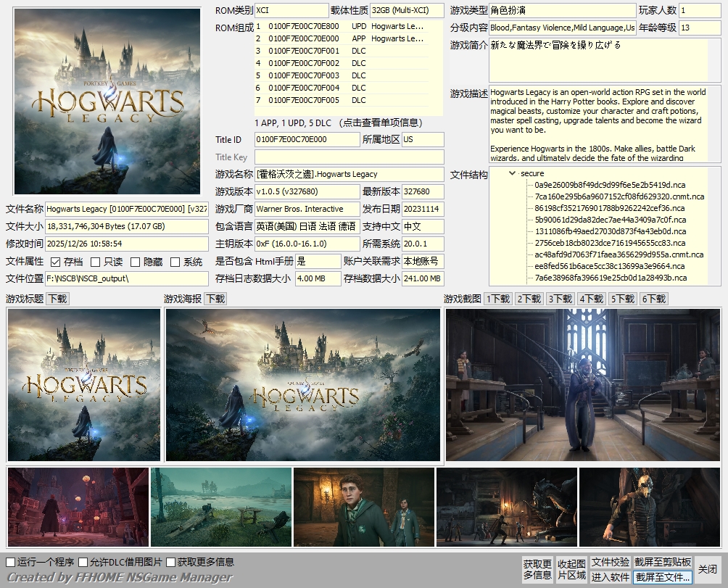Collapse the secure folder tree node

point(512,173)
